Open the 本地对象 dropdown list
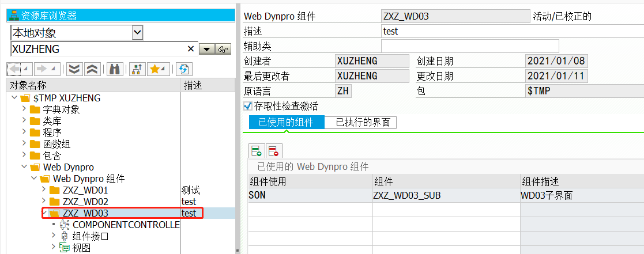Viewport: 644px width, 254px height. pos(138,32)
